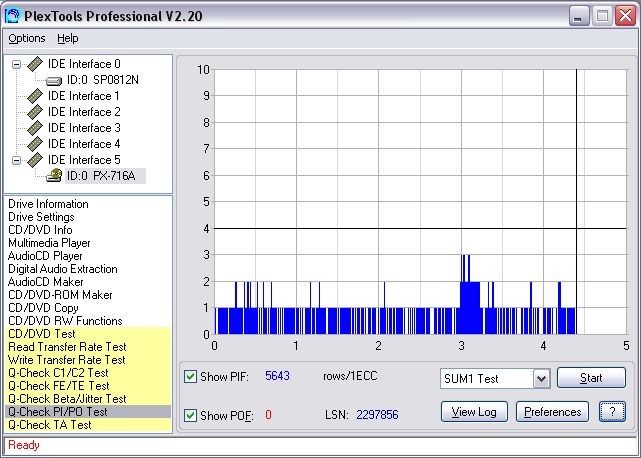Click the PX-716A optical drive icon
This screenshot has height=458, width=641.
click(x=54, y=175)
